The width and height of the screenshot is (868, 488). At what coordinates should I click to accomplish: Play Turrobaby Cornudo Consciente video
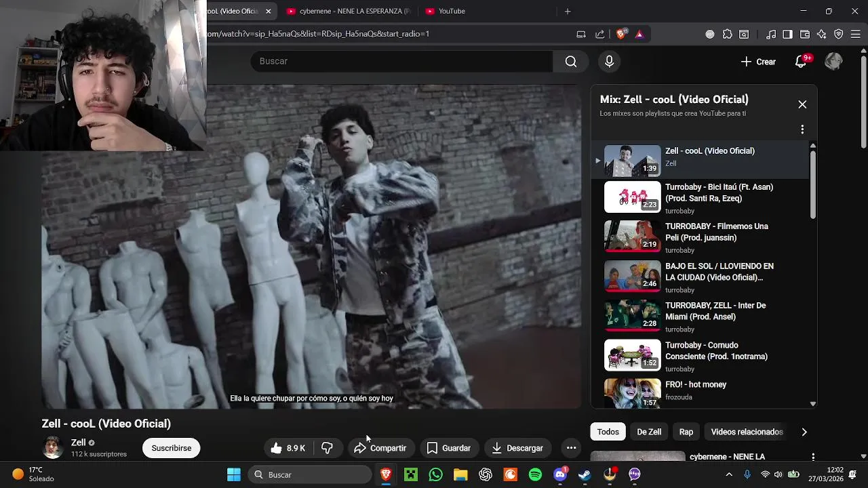pyautogui.click(x=701, y=357)
